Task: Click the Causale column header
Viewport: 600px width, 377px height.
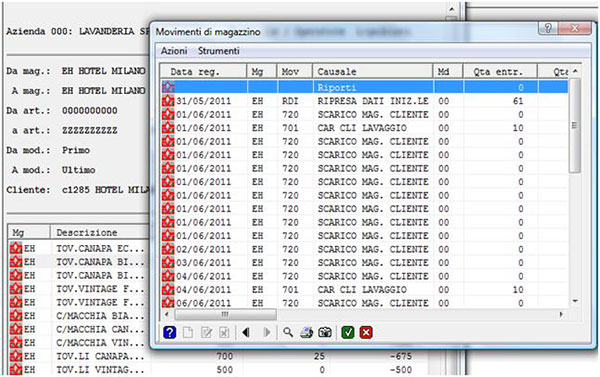Action: pos(373,72)
